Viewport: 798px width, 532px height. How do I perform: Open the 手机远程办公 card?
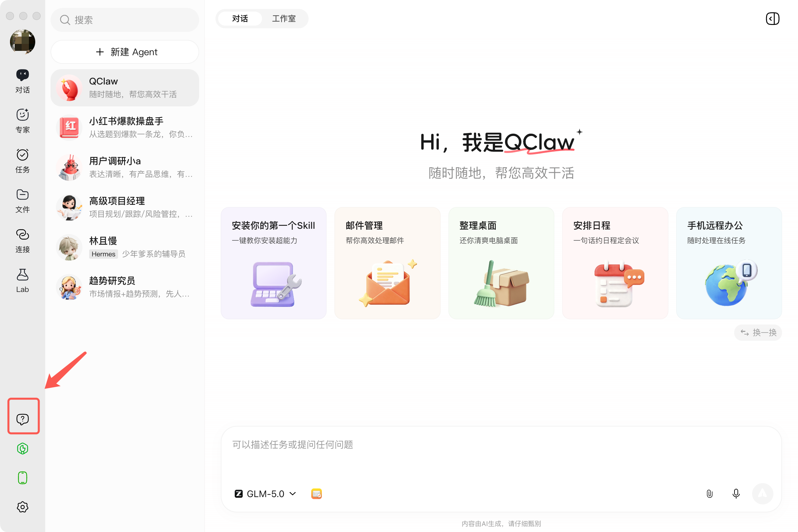[729, 263]
